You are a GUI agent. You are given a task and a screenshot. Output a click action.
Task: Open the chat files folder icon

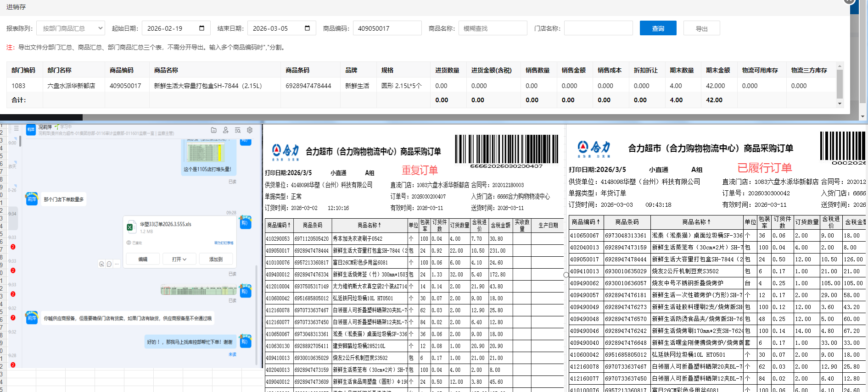[213, 130]
